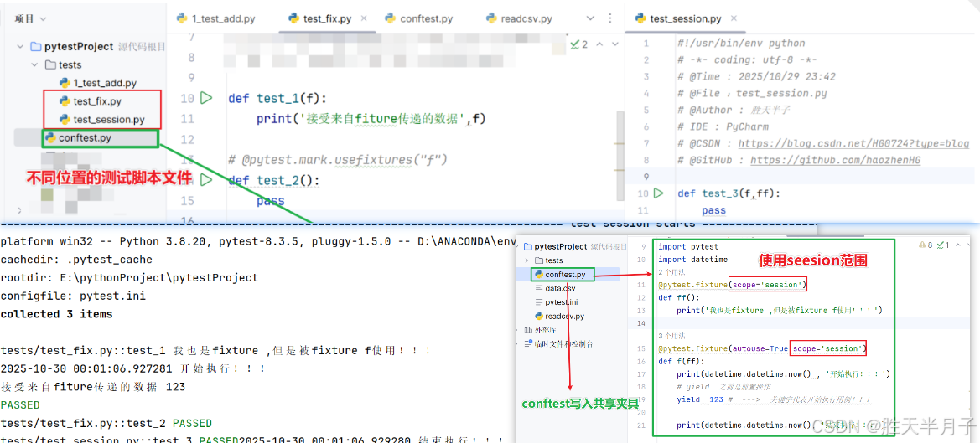The width and height of the screenshot is (980, 443).
Task: Click the '# IDE : PyCharm' comment line
Action: pos(723,126)
